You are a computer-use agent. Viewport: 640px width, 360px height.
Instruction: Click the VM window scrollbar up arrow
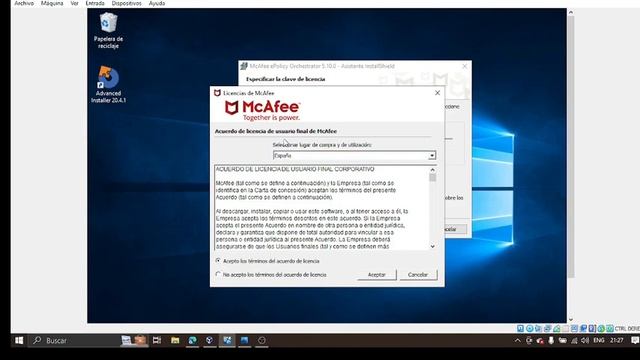pos(571,12)
